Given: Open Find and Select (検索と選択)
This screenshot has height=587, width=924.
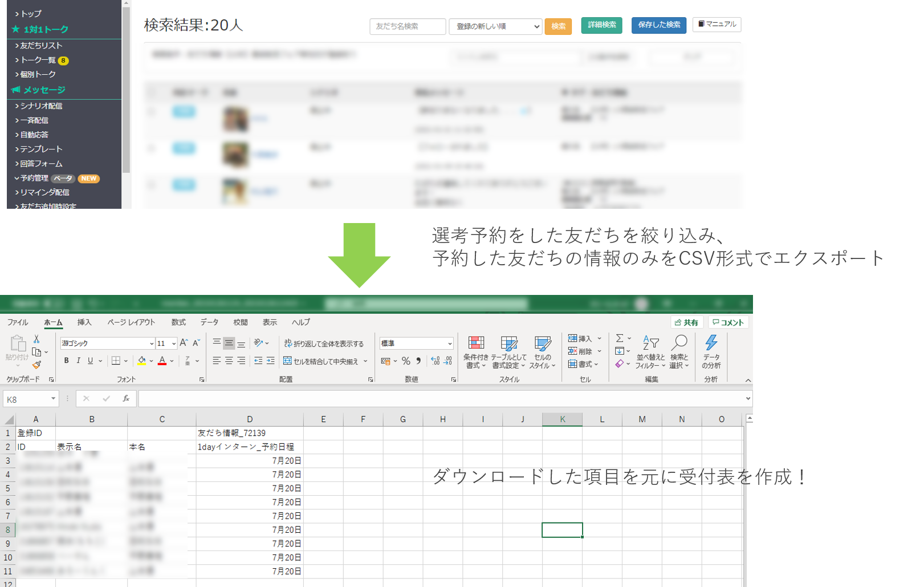Looking at the screenshot, I should tap(679, 352).
